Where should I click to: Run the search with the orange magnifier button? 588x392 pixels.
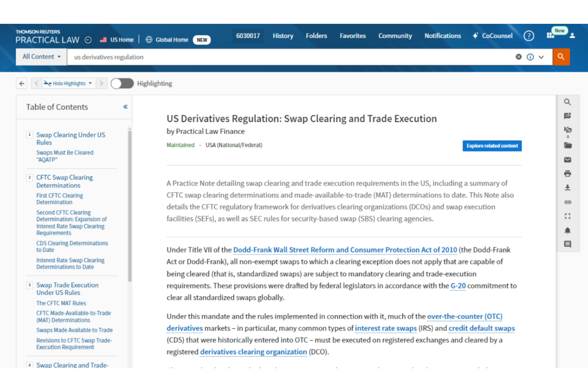pos(561,57)
